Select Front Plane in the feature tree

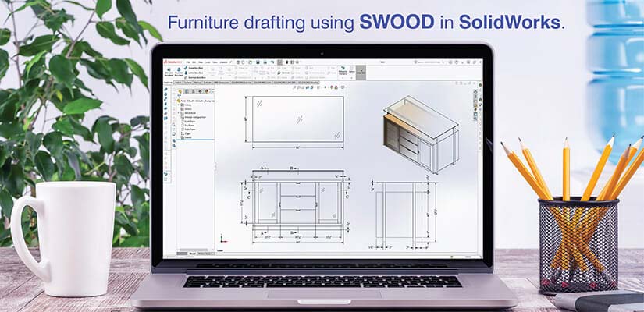pyautogui.click(x=189, y=121)
